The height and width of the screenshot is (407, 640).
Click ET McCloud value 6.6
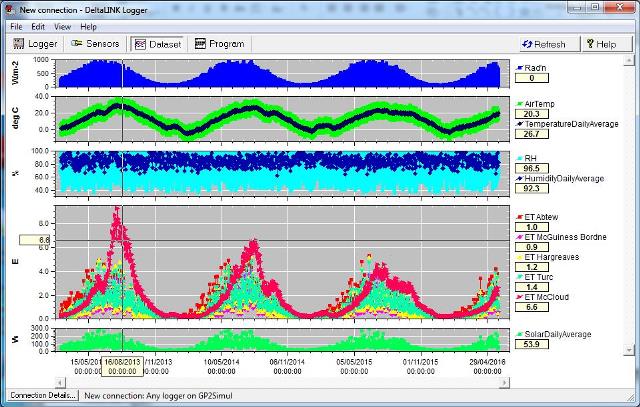coord(532,307)
